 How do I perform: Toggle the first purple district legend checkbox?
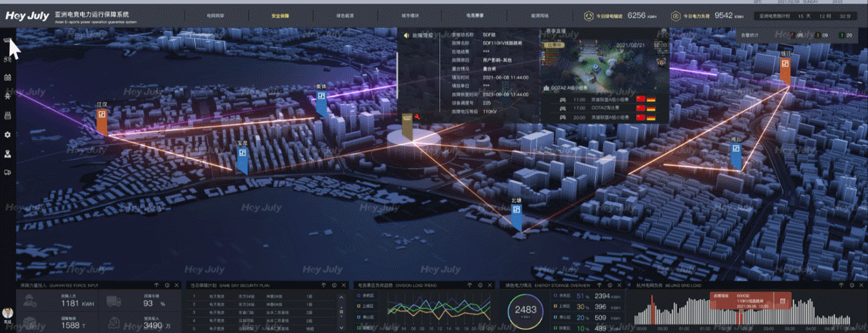click(359, 296)
